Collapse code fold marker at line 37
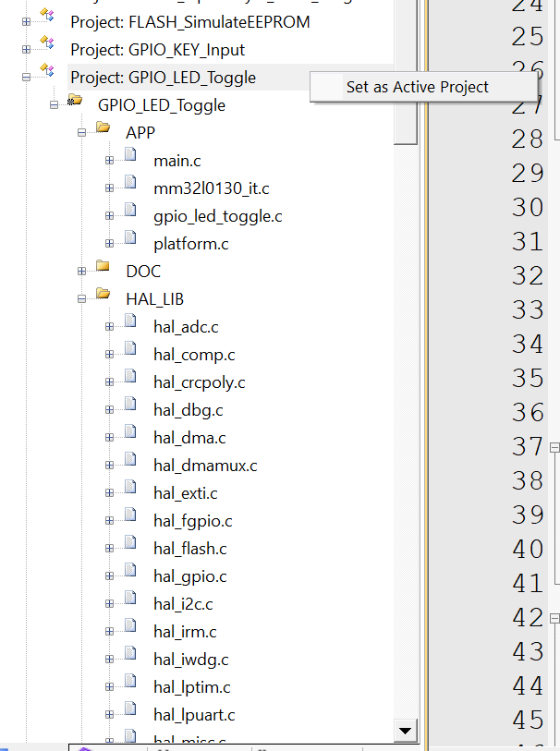 tap(555, 447)
